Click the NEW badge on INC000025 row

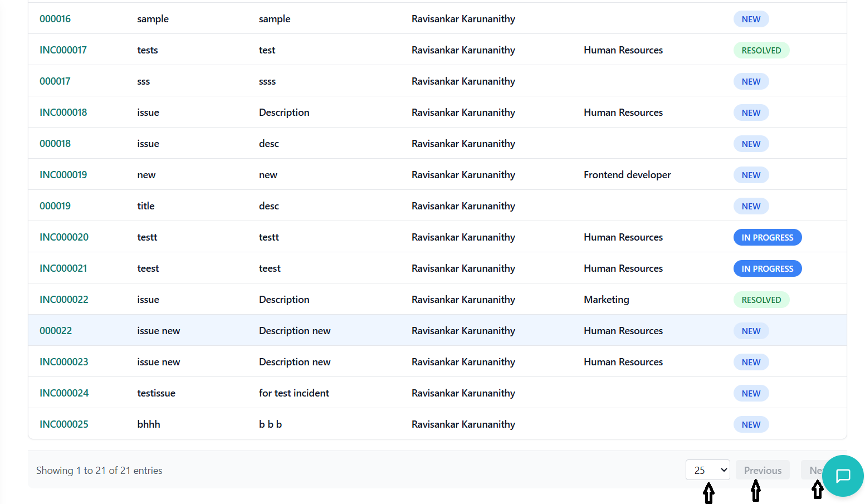(750, 424)
